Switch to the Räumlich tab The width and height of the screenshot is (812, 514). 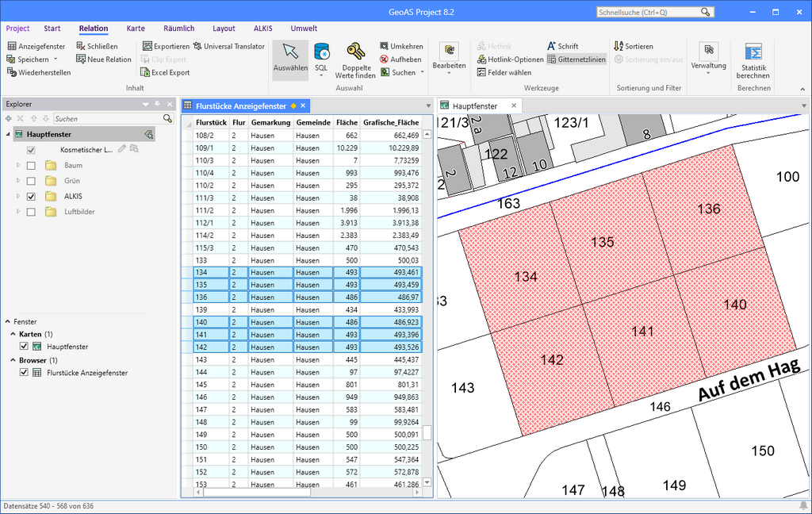pos(179,29)
